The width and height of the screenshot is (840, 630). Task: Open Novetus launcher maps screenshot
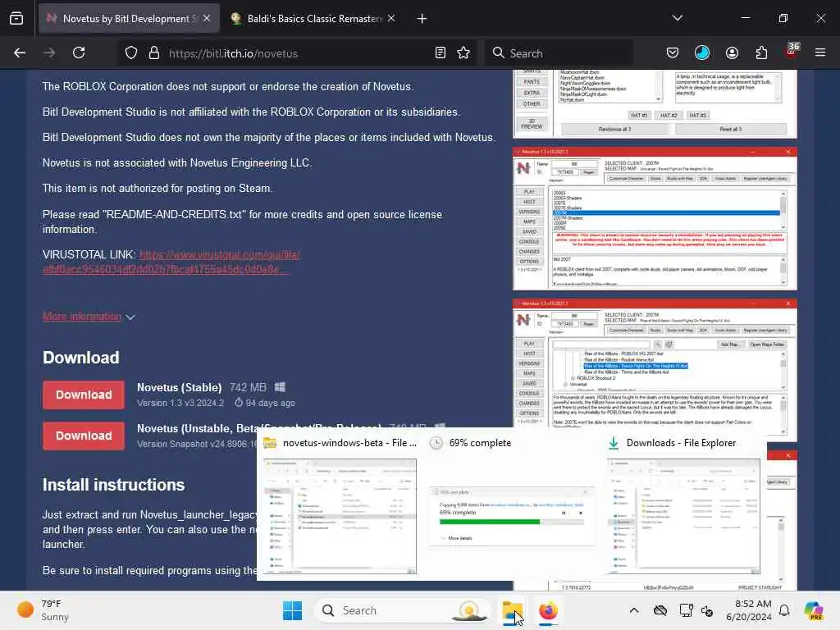[x=655, y=370]
